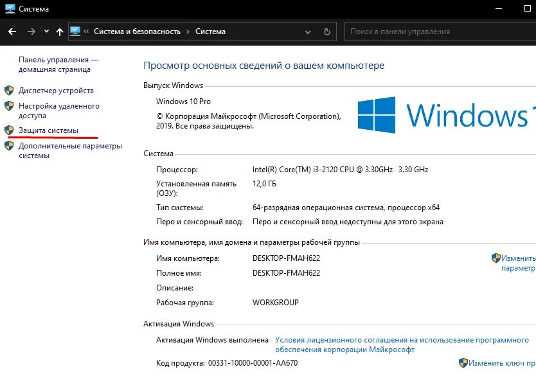The width and height of the screenshot is (536, 392).
Task: Go up one level with up arrow
Action: pyautogui.click(x=60, y=31)
